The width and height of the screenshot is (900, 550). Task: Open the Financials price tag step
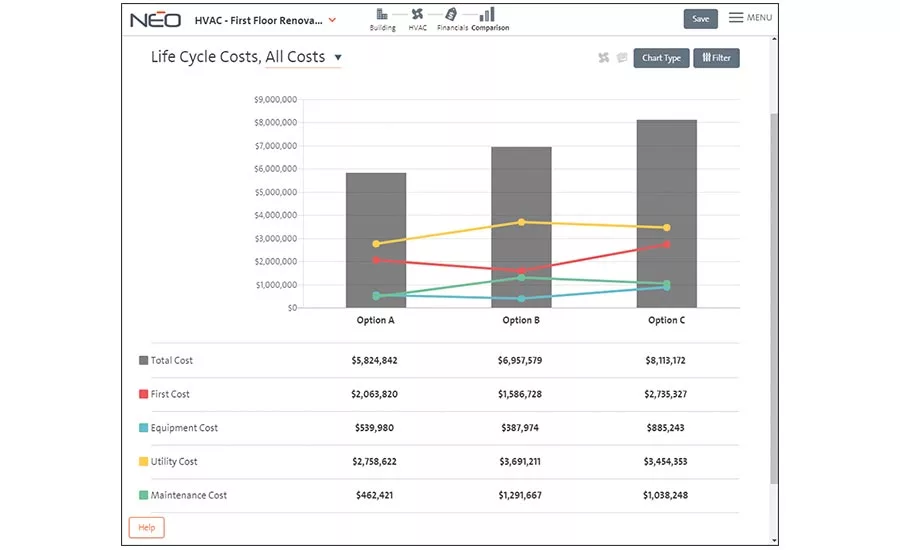(x=451, y=14)
